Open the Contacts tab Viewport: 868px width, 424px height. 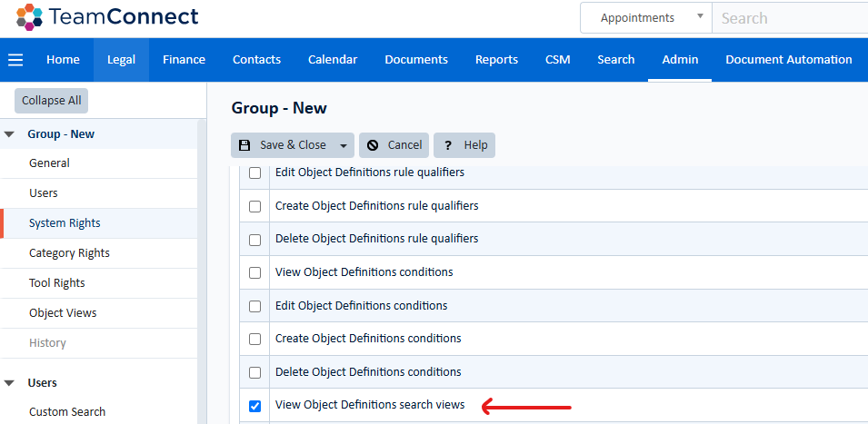pyautogui.click(x=256, y=60)
